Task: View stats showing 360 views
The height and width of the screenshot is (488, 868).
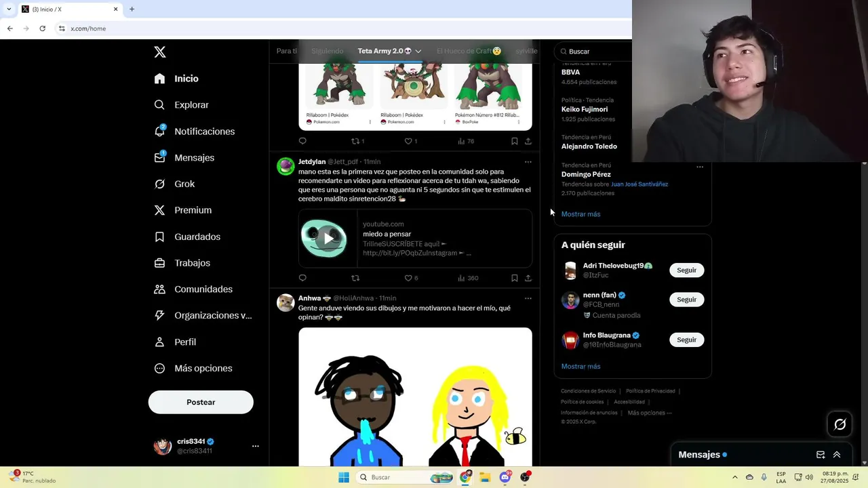Action: (468, 278)
